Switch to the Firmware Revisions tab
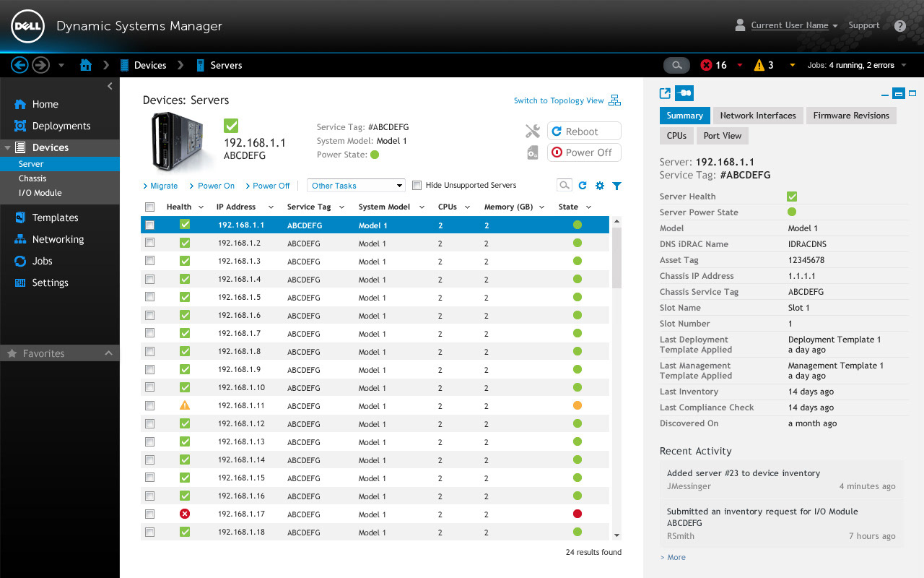The image size is (924, 578). pos(851,116)
